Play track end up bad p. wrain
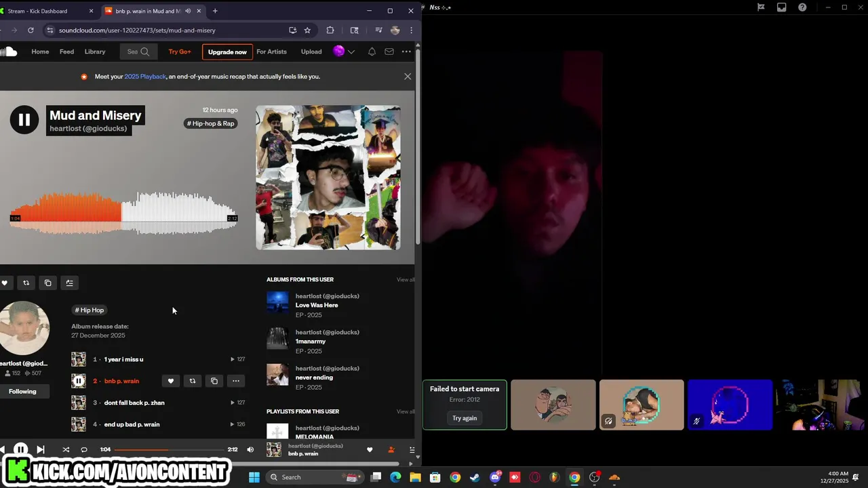 tap(132, 424)
